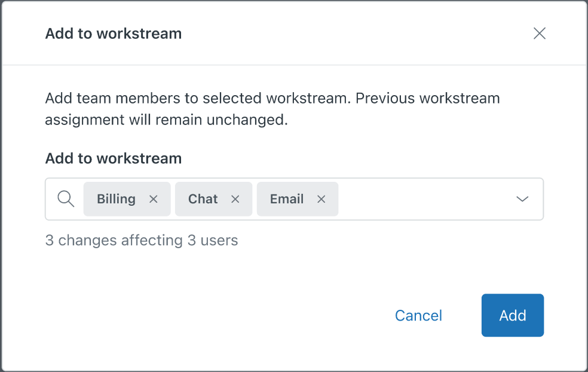This screenshot has width=588, height=372.
Task: Click the field label above the search box
Action: pos(114,158)
